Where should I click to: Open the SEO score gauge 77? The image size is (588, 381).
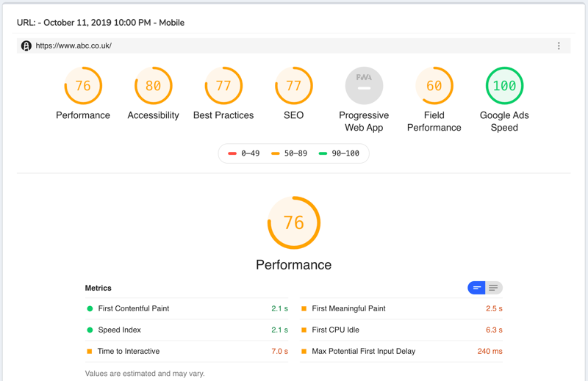pos(293,86)
